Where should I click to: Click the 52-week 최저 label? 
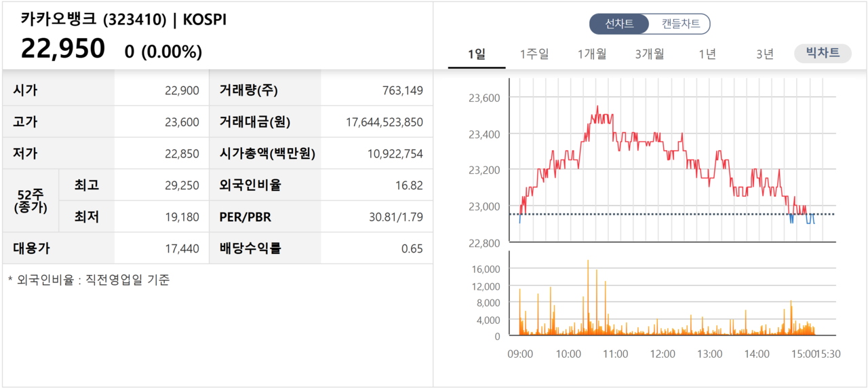pos(87,217)
